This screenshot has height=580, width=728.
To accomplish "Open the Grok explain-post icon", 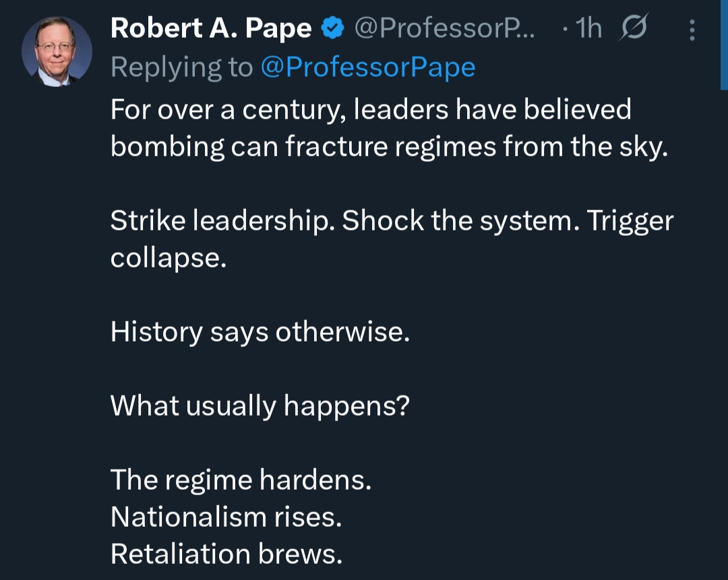I will coord(631,29).
